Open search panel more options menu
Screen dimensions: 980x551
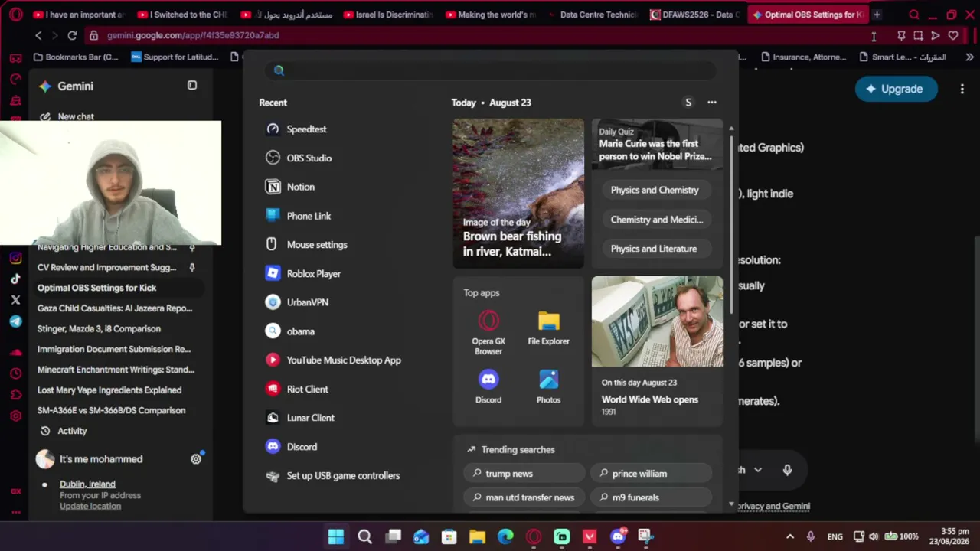pos(712,103)
